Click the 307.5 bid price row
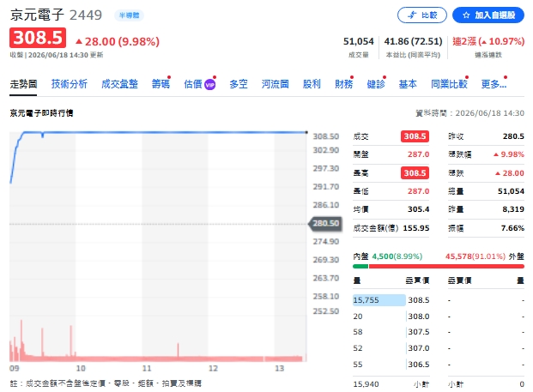This screenshot has width=533, height=392. (x=391, y=332)
